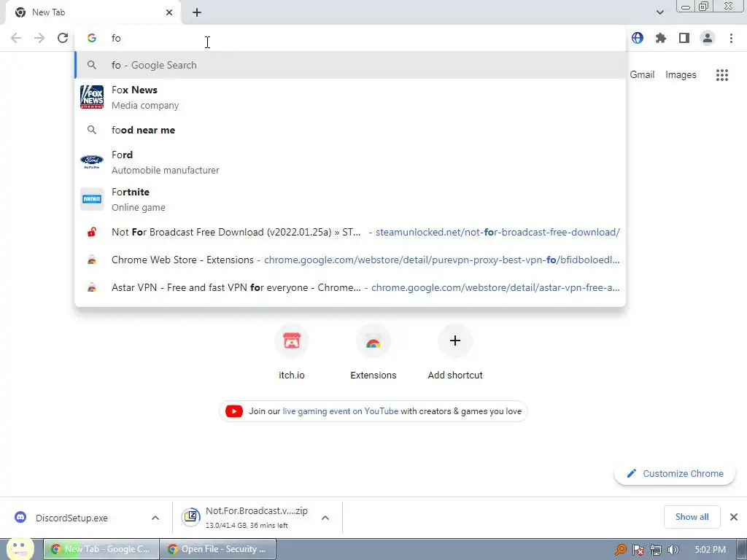Open a new tab with the plus button
This screenshot has width=747, height=560.
pos(197,12)
